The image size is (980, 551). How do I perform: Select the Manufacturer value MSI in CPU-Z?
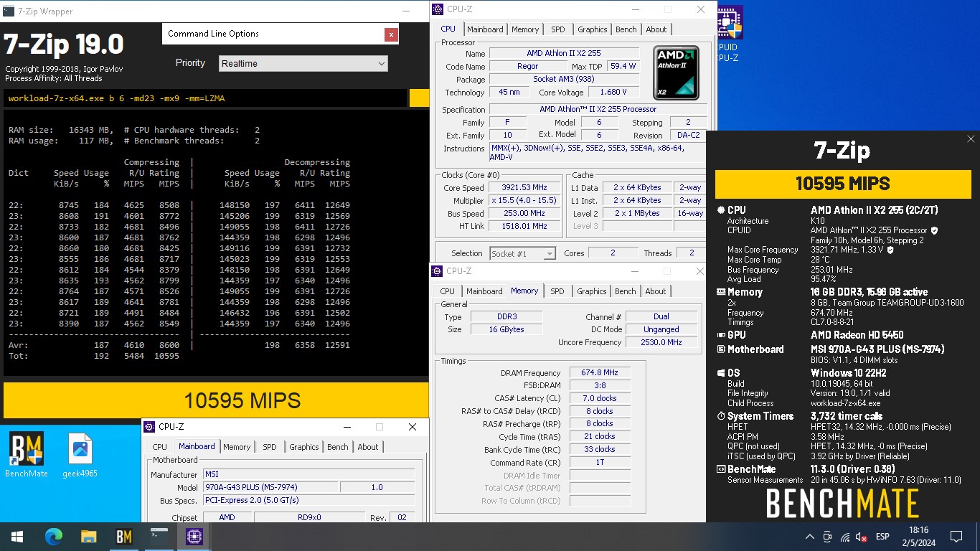(308, 475)
